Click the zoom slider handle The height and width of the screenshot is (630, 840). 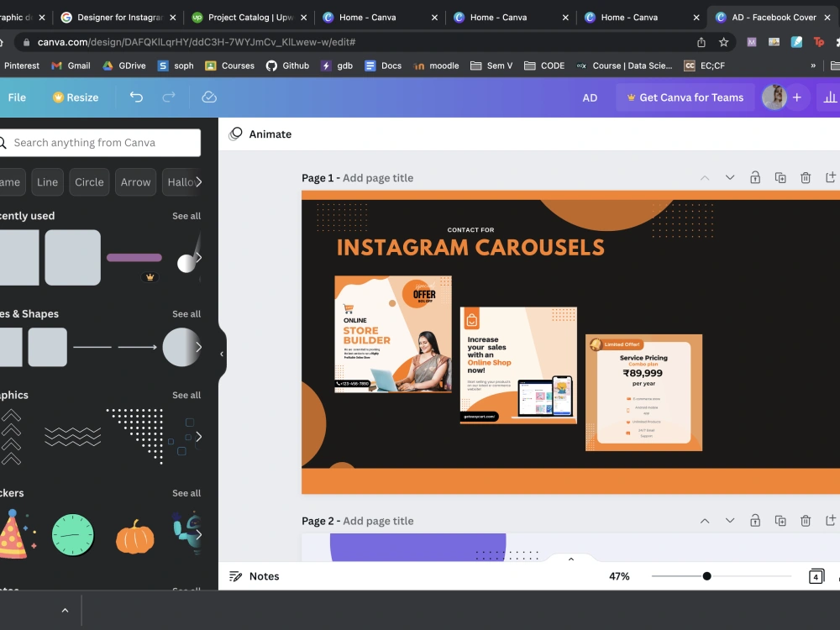(706, 576)
